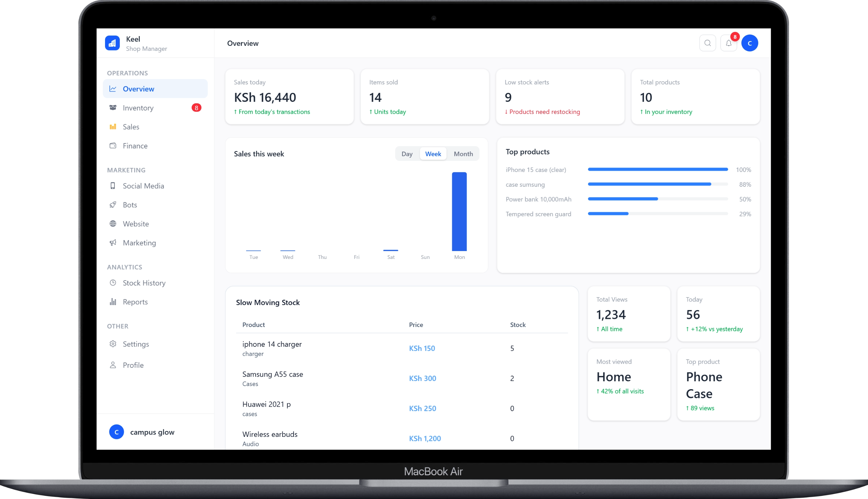
Task: Click the Inventory box icon
Action: click(x=113, y=108)
